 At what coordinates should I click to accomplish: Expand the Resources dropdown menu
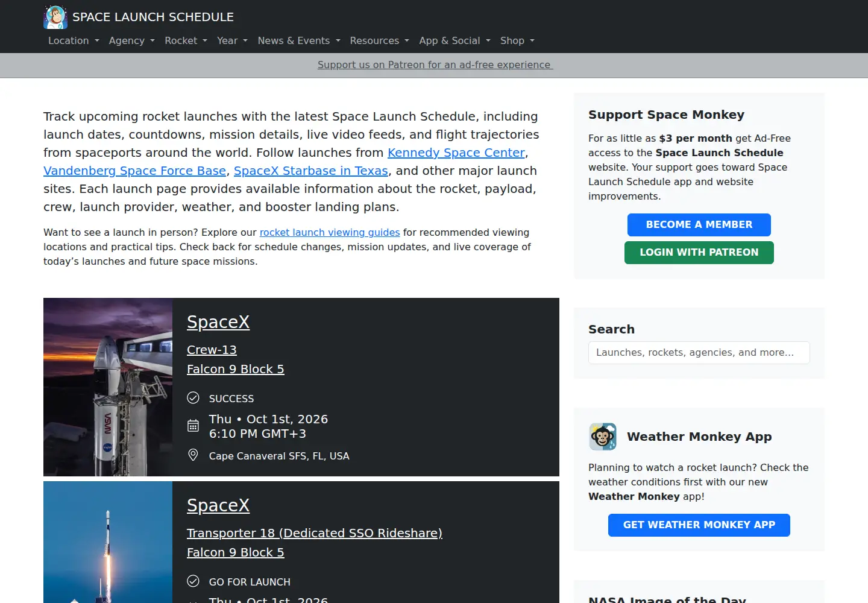(380, 40)
